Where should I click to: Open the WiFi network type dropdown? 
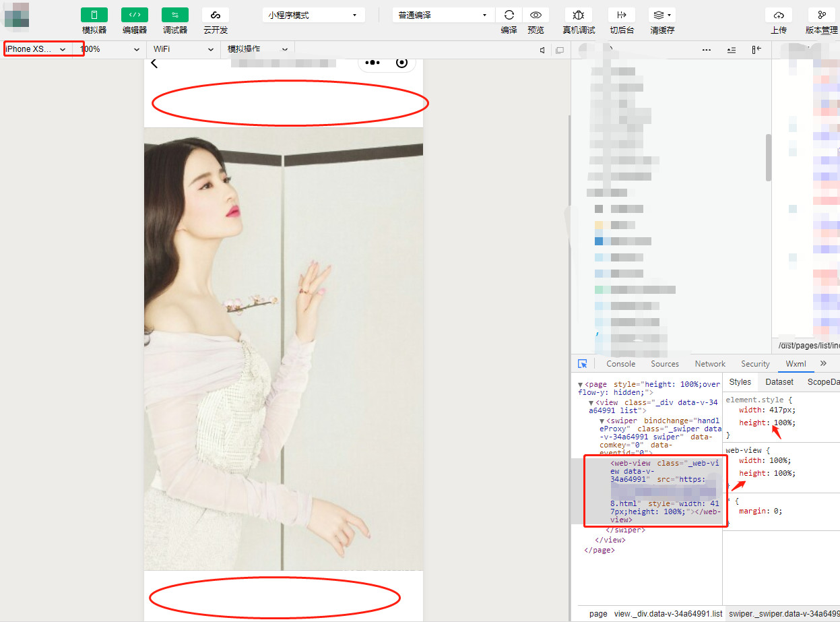(x=183, y=49)
